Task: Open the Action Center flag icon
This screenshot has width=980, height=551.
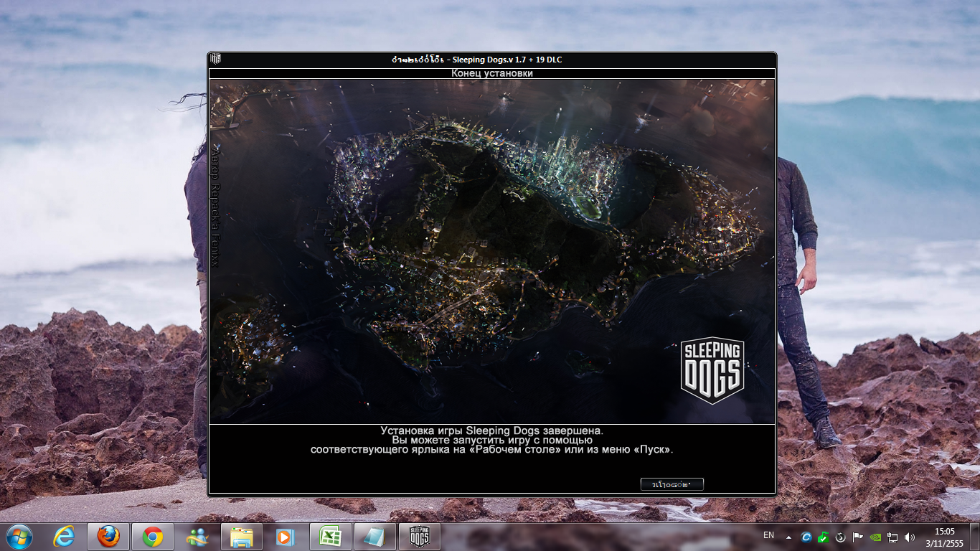Action: click(857, 537)
